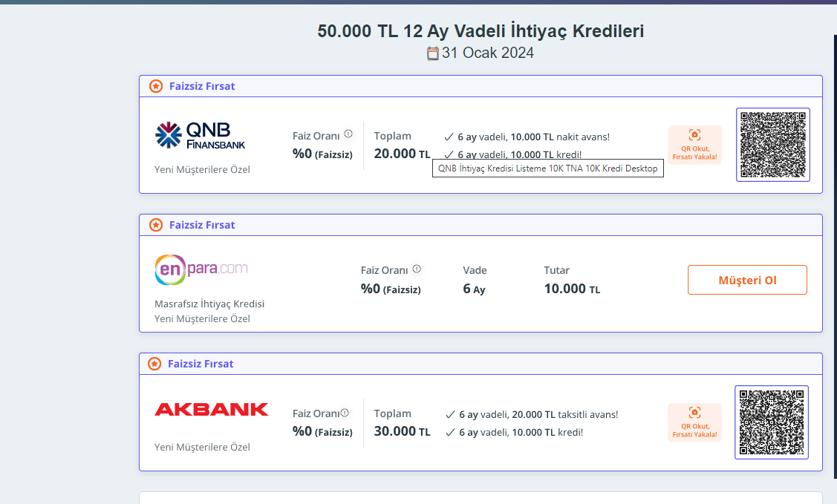This screenshot has width=837, height=504.
Task: Click the star badge on the Enpara Faizsiz Fırsat card
Action: (156, 225)
